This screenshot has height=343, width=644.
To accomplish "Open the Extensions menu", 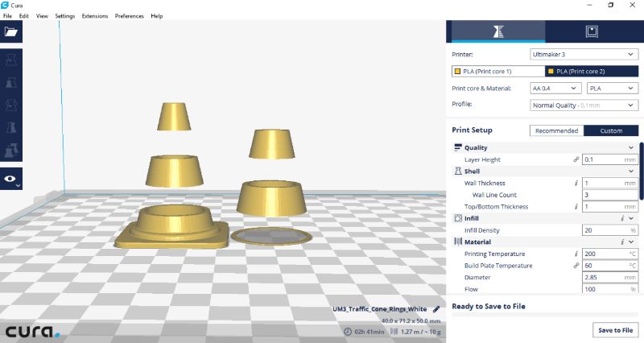I will [x=95, y=16].
